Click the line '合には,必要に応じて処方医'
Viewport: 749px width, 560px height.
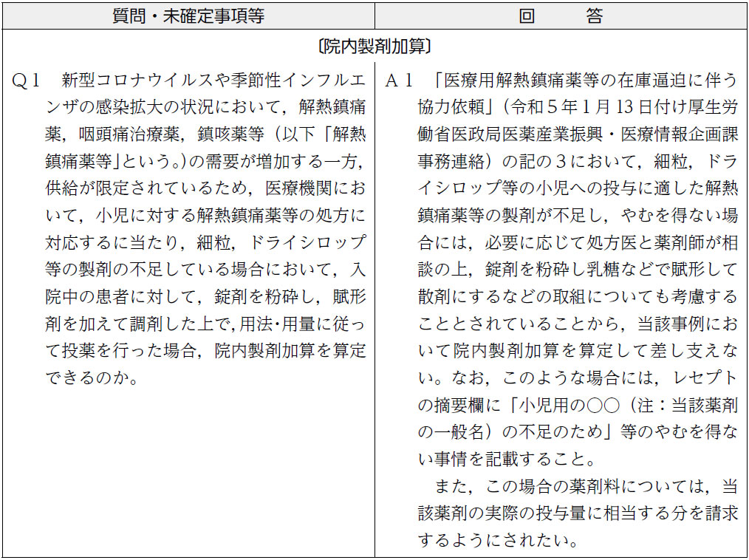coord(578,242)
